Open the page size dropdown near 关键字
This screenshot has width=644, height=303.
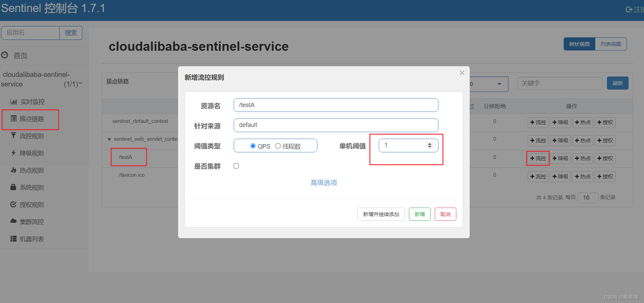(499, 84)
